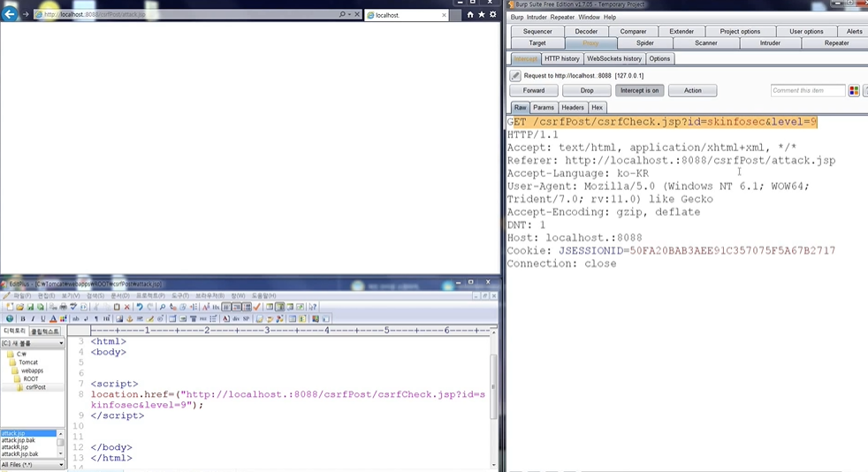This screenshot has width=868, height=472.
Task: Click the Tools gear in Internet Explorer
Action: click(x=493, y=15)
